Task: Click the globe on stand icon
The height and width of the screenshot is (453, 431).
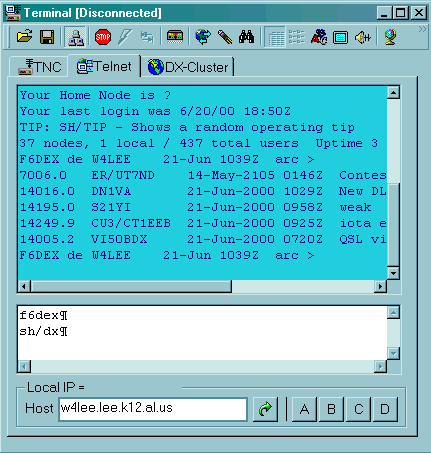Action: (x=390, y=37)
